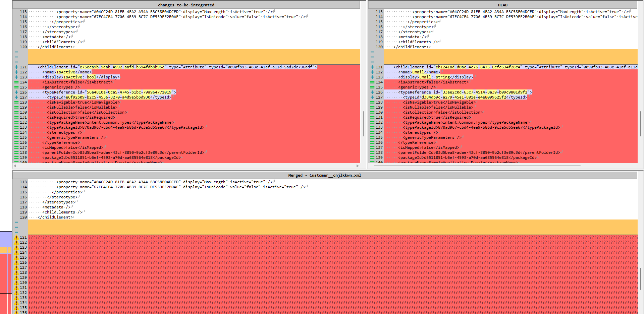Click the plus marker on line 122 in HEAD pane
The height and width of the screenshot is (314, 644).
[x=372, y=72]
